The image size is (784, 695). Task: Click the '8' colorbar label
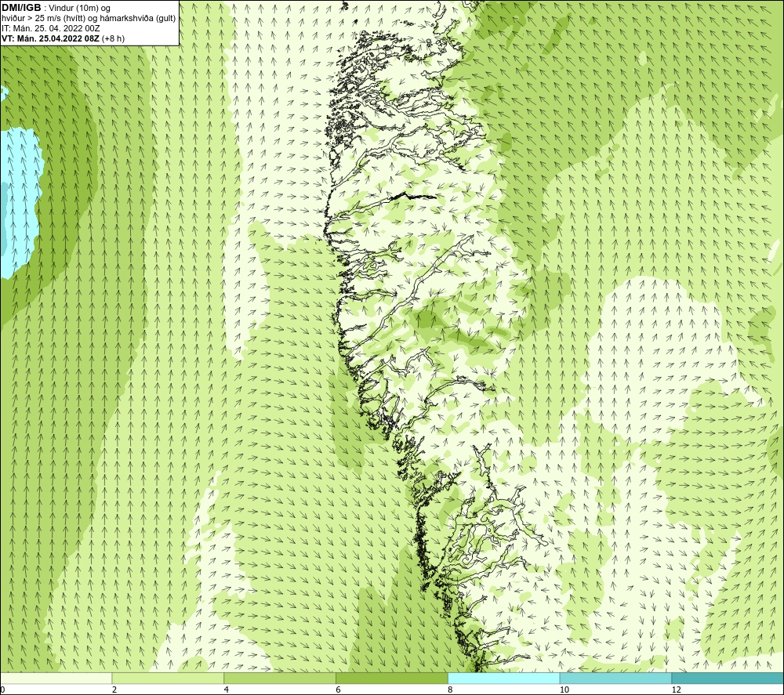(451, 690)
